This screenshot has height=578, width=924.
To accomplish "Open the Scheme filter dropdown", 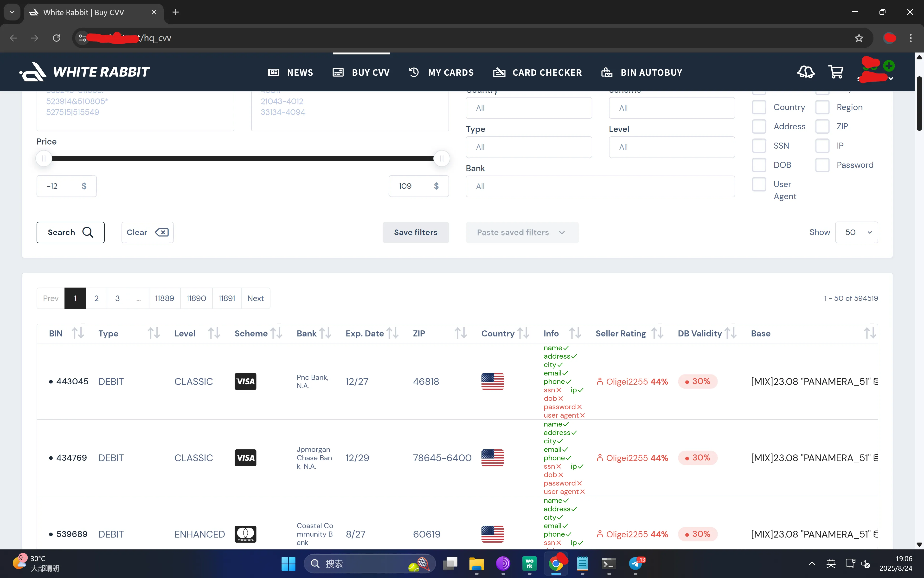I will pyautogui.click(x=672, y=108).
